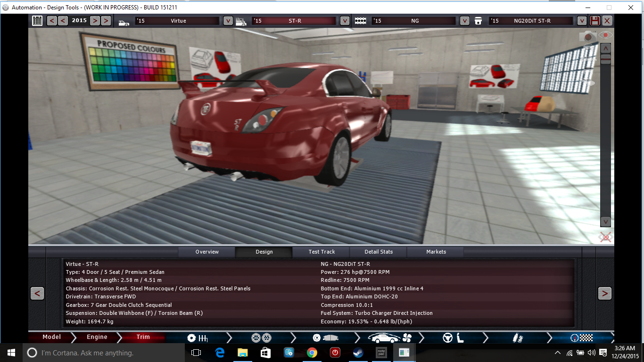Click the engine family icon beside NG
Image resolution: width=644 pixels, height=362 pixels.
click(361, 21)
